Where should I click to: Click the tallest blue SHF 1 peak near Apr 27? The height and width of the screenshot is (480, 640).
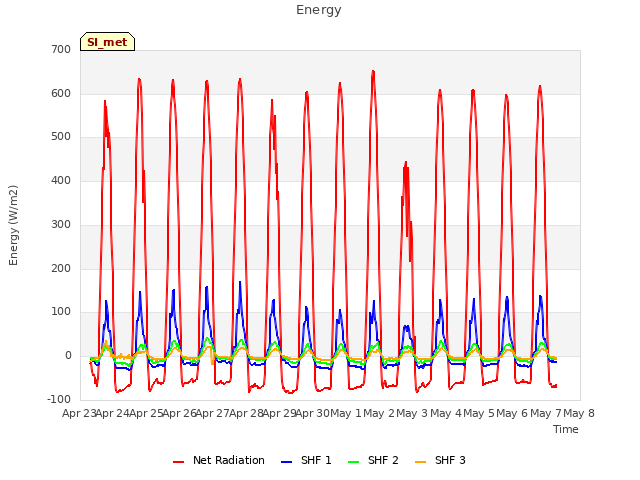240,282
